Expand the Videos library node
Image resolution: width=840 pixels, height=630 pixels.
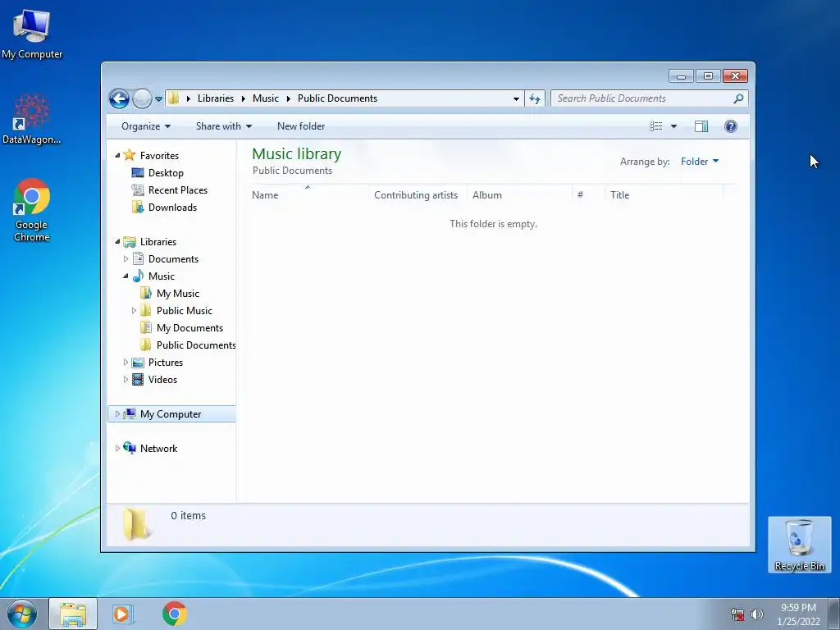[x=126, y=380]
